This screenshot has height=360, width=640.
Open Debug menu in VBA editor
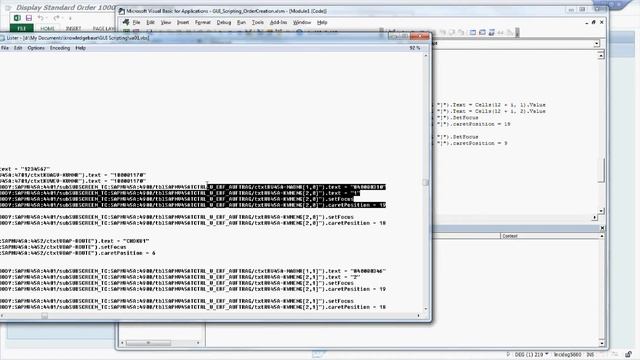tap(224, 22)
